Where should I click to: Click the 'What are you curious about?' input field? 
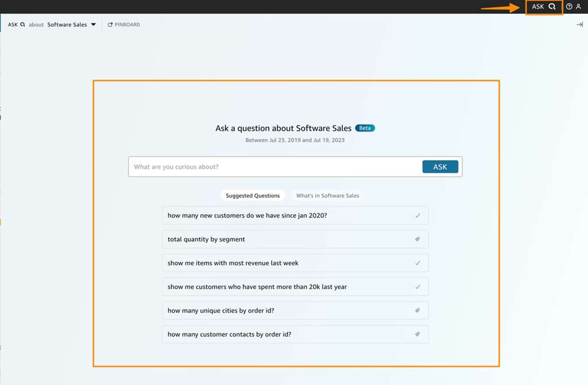point(258,166)
